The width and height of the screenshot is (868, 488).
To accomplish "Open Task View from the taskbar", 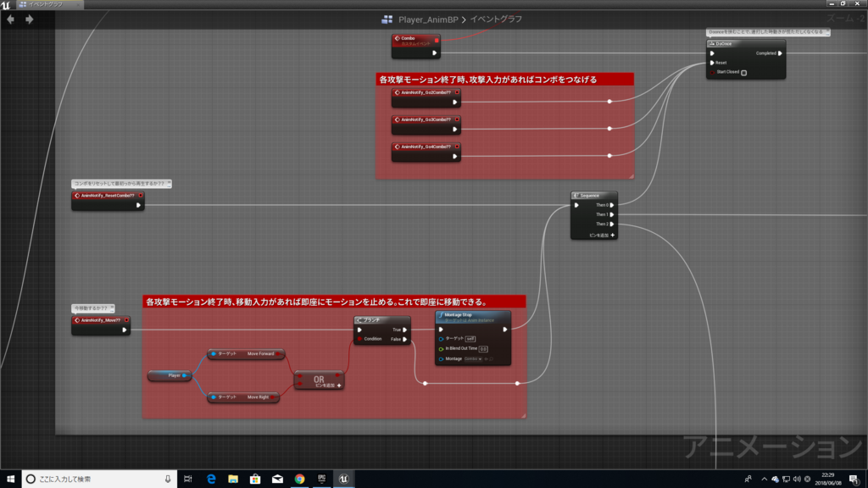I will pos(188,480).
